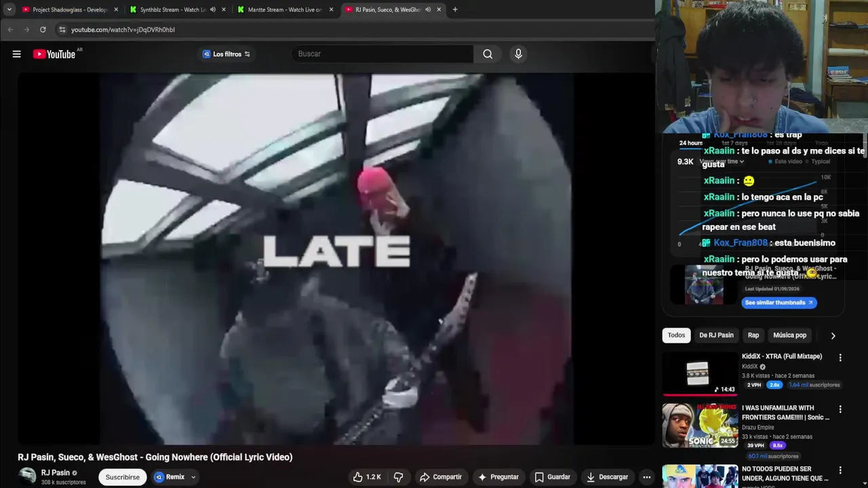Select the Música pop filter chip
This screenshot has width=868, height=488.
point(790,335)
